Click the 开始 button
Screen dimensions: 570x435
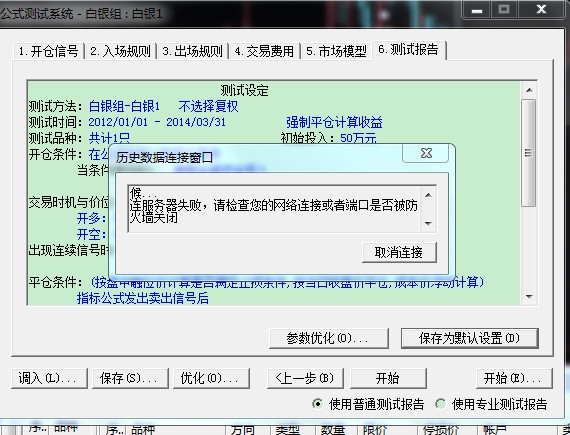coord(388,378)
